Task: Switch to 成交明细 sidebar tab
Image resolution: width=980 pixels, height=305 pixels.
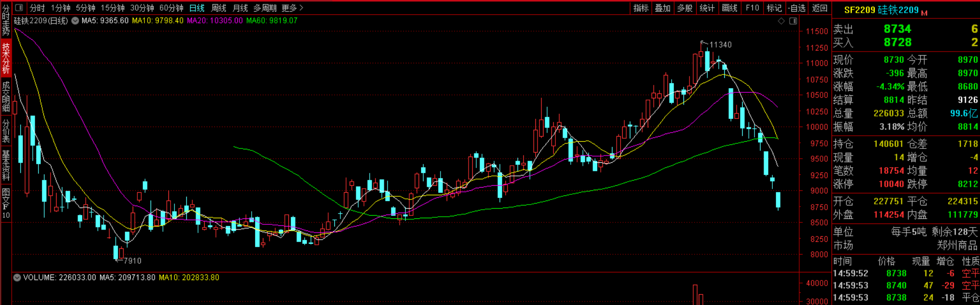Action: 6,96
